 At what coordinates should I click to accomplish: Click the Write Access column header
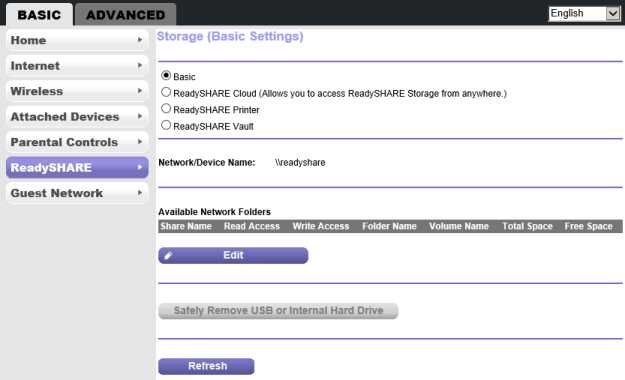[321, 226]
